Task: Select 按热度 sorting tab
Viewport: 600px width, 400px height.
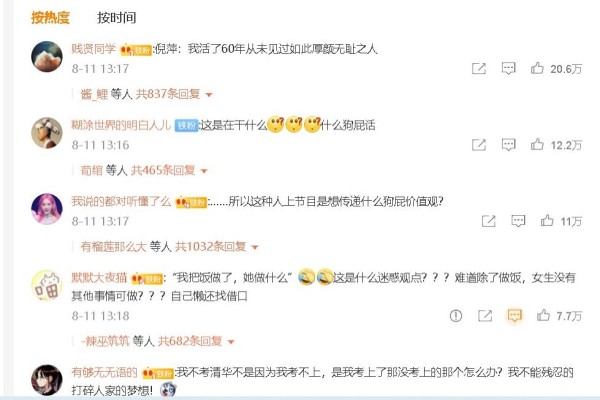Action: (x=50, y=18)
